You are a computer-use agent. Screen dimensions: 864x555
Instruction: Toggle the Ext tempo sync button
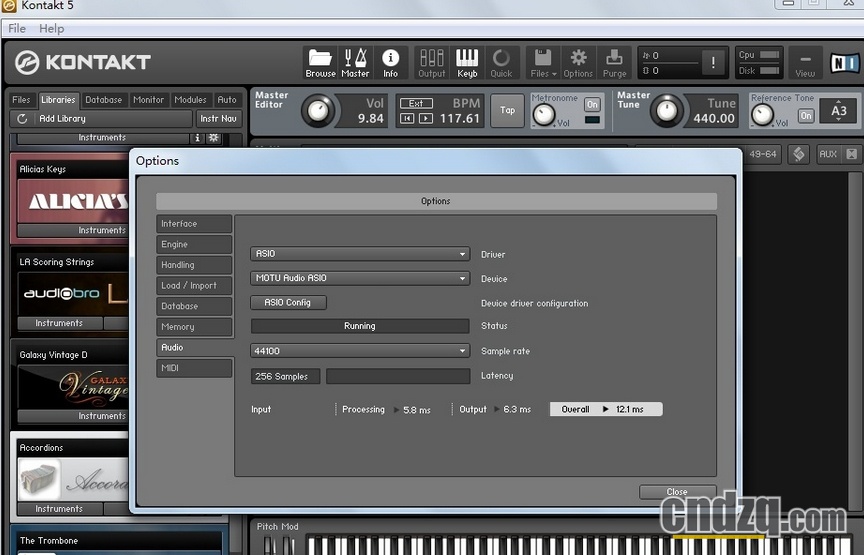[416, 103]
